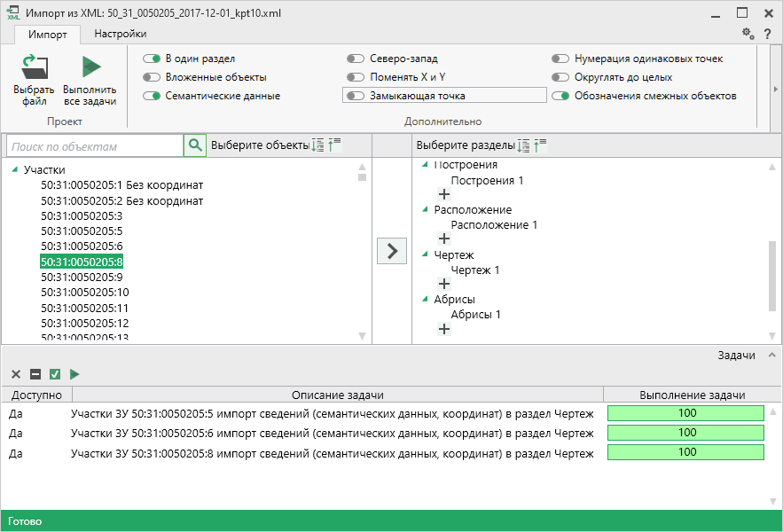Toggle Округлять до целых on
Screen dimensions: 783x532
tap(560, 77)
